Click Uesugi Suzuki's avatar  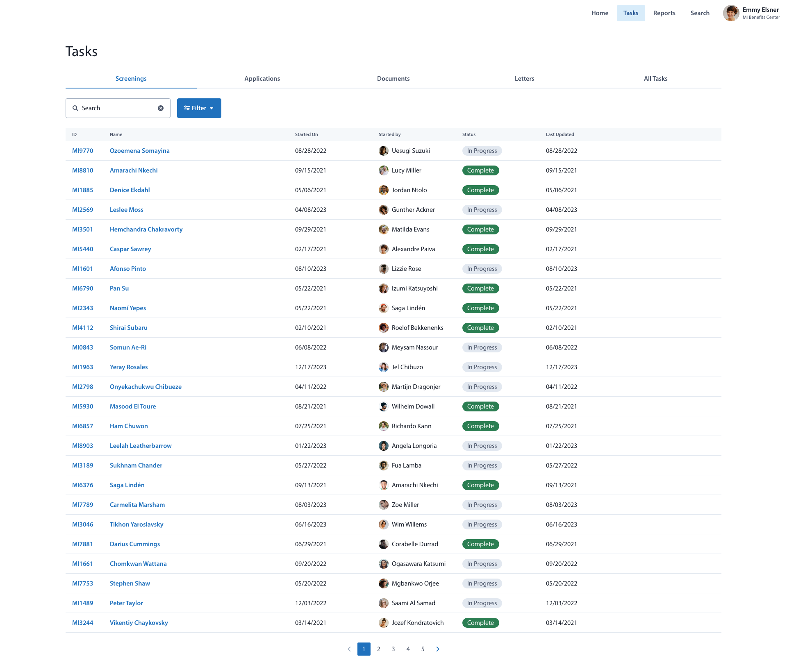[383, 151]
